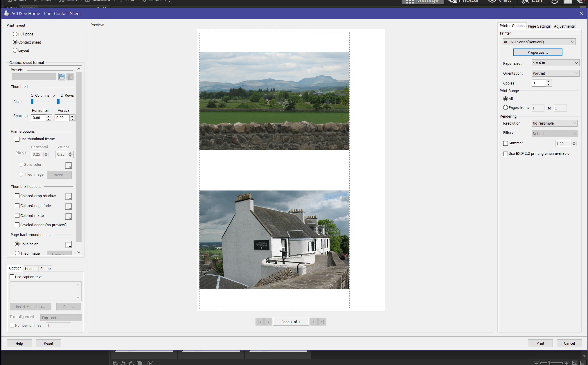Open the Header tab

(x=31, y=269)
